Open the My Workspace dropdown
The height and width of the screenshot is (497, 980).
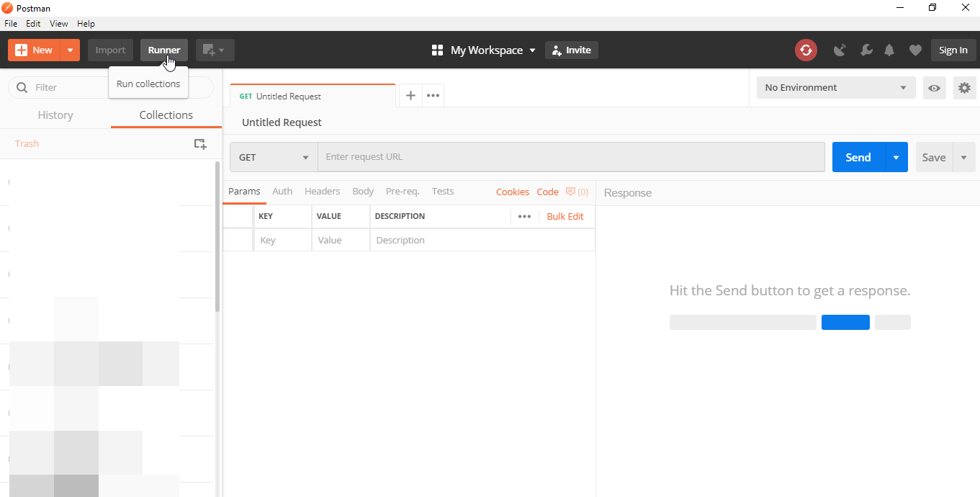[483, 50]
